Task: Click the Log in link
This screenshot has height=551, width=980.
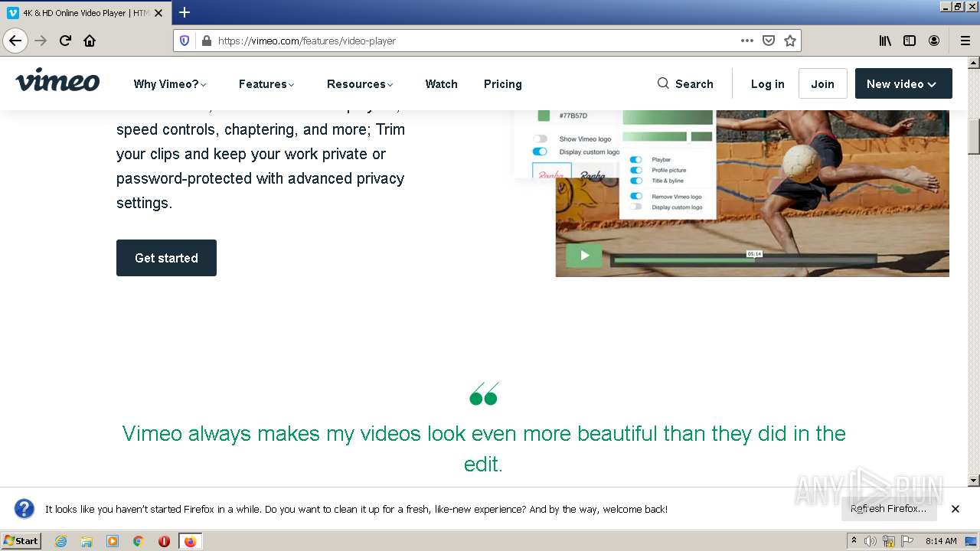Action: pos(767,84)
